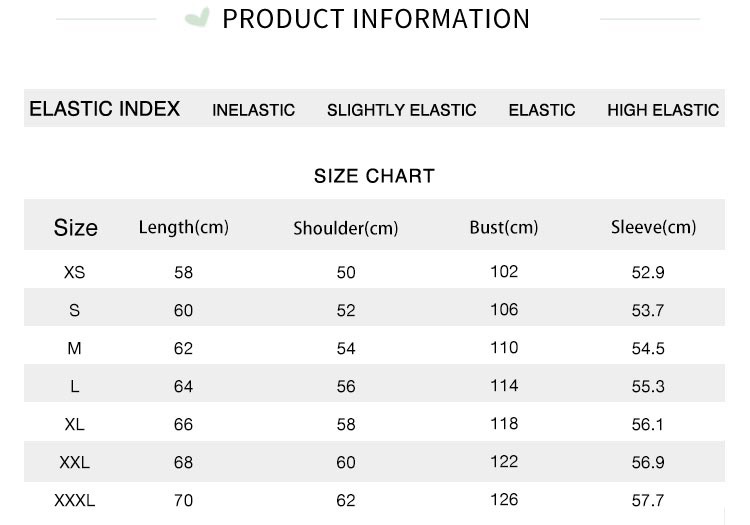This screenshot has height=525, width=750.
Task: Click the SIZE CHART title
Action: click(x=374, y=176)
